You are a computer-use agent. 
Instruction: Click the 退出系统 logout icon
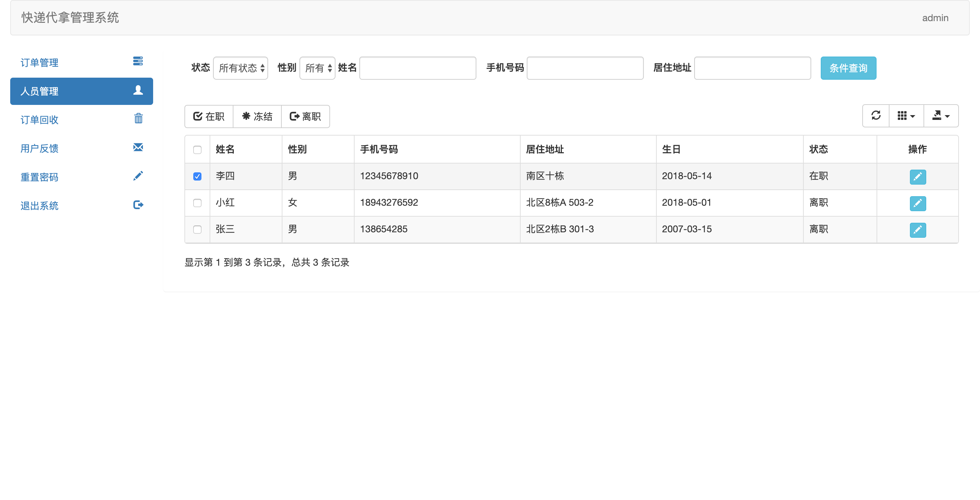click(x=138, y=205)
